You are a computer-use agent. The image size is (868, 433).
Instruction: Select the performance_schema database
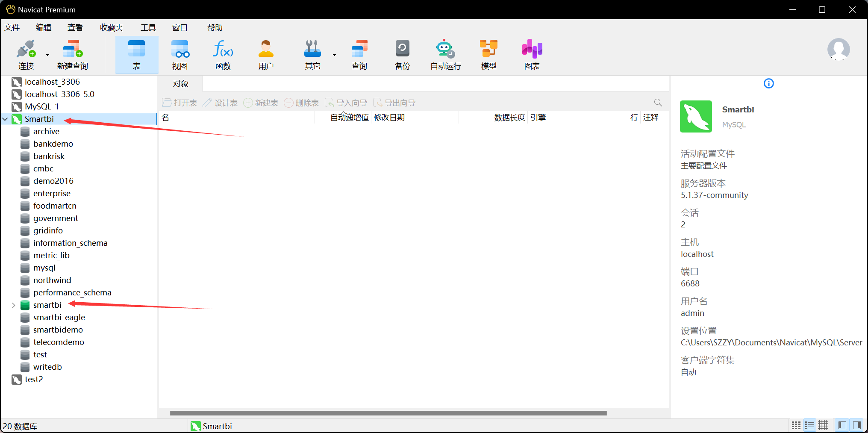(x=72, y=292)
